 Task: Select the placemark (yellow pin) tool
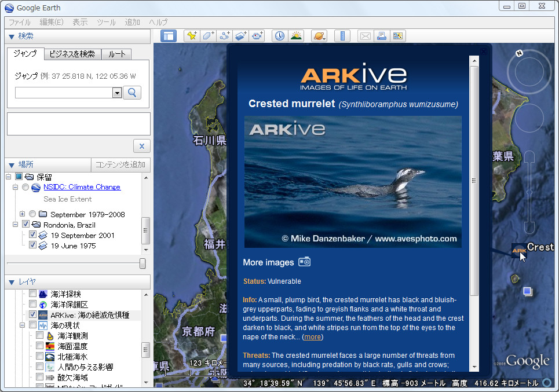pyautogui.click(x=191, y=35)
